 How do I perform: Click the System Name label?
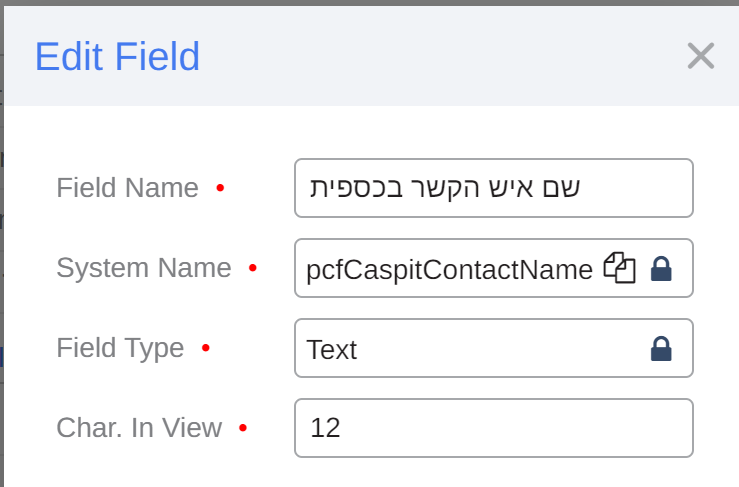click(x=143, y=268)
